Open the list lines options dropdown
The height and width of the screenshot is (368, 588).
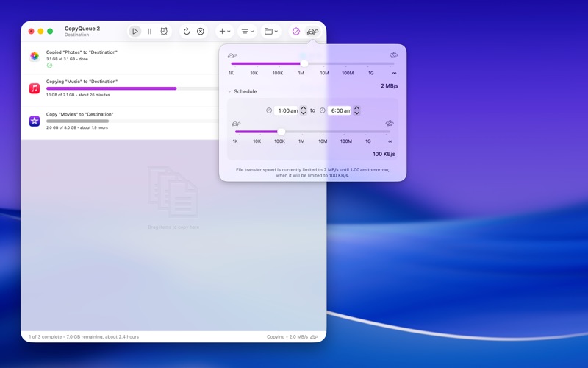coord(248,31)
